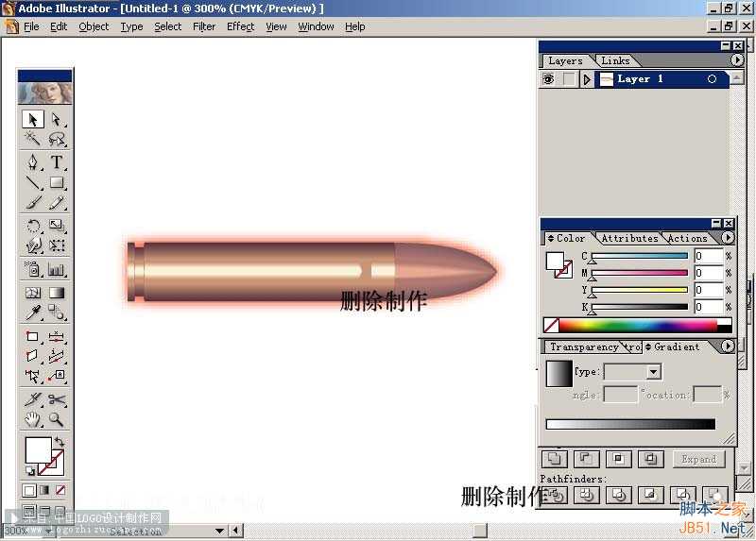Click the Expand button in Pathfinder
Viewport: 756px width, 541px height.
(699, 459)
